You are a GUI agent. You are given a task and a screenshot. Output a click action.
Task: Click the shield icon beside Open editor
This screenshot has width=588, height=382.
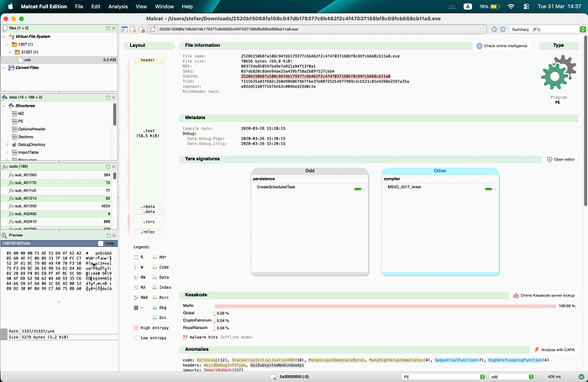point(549,160)
